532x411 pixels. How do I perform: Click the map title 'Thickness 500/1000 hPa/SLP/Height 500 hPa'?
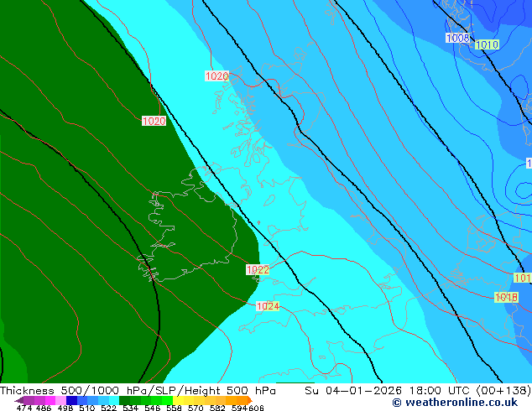[x=138, y=391]
